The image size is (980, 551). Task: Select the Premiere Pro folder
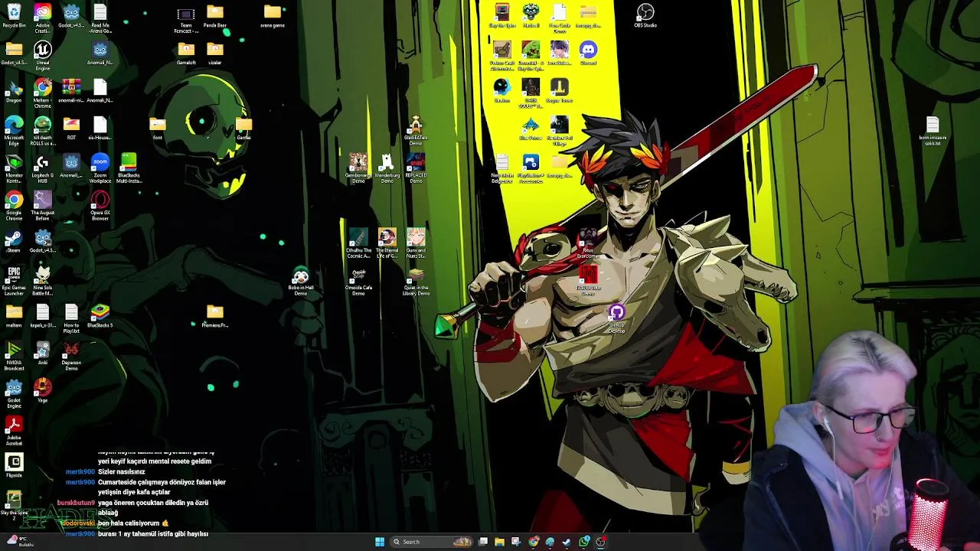point(214,316)
